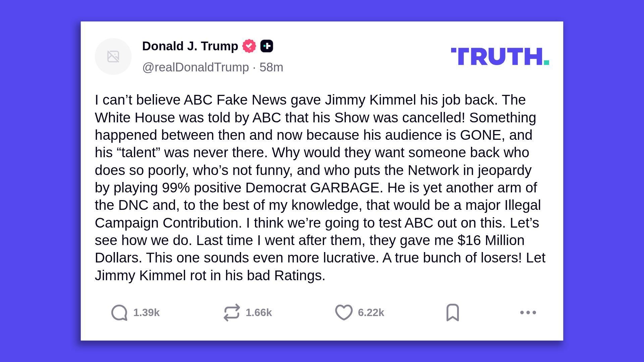Bookmark this post
644x362 pixels.
tap(452, 312)
